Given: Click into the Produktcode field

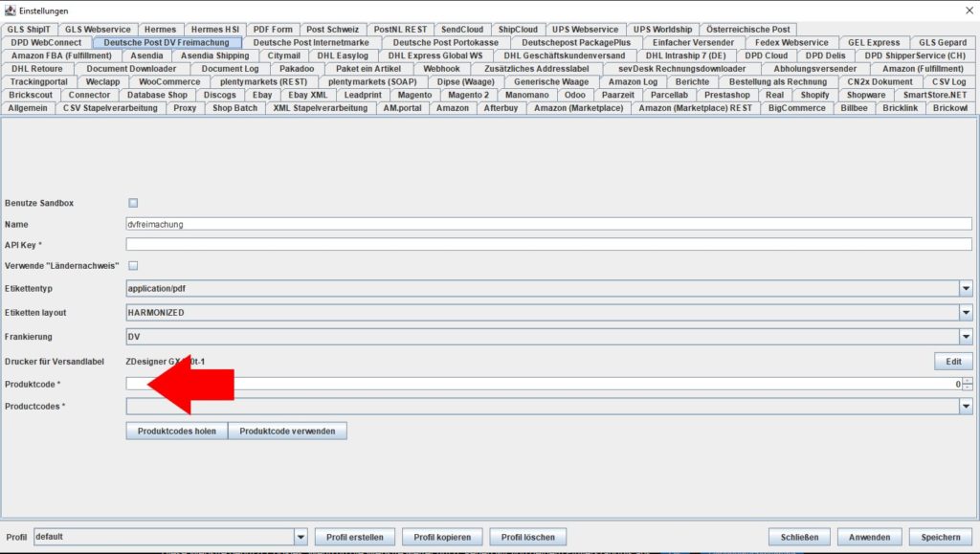Looking at the screenshot, I should (x=544, y=384).
